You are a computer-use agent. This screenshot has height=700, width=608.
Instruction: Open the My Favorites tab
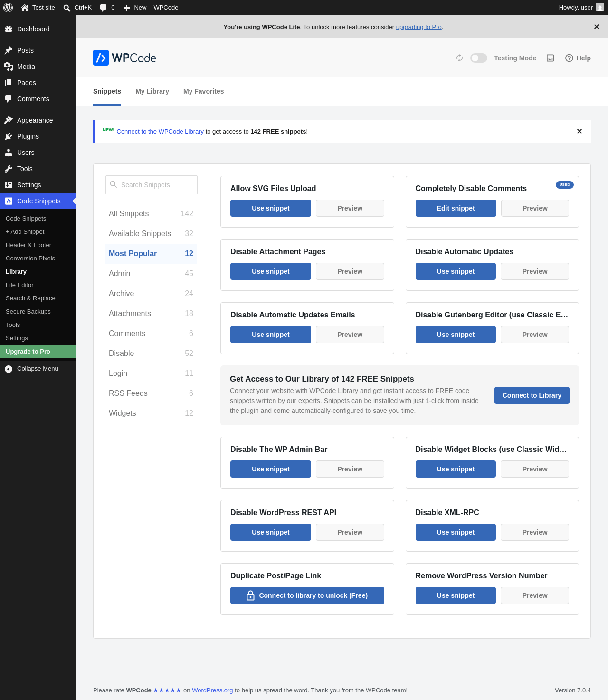click(x=203, y=91)
